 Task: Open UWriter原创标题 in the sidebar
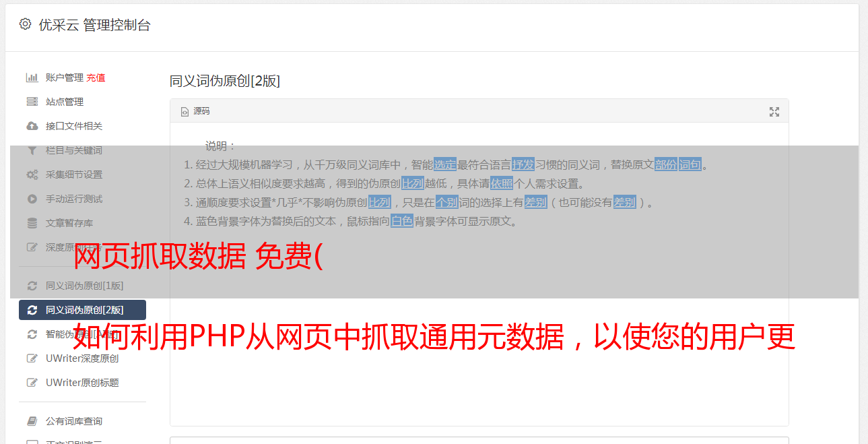click(x=82, y=383)
